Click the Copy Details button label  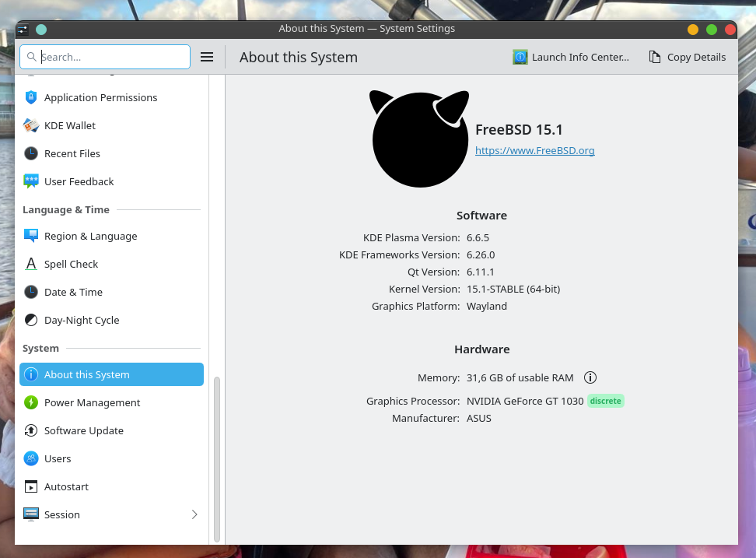coord(696,57)
